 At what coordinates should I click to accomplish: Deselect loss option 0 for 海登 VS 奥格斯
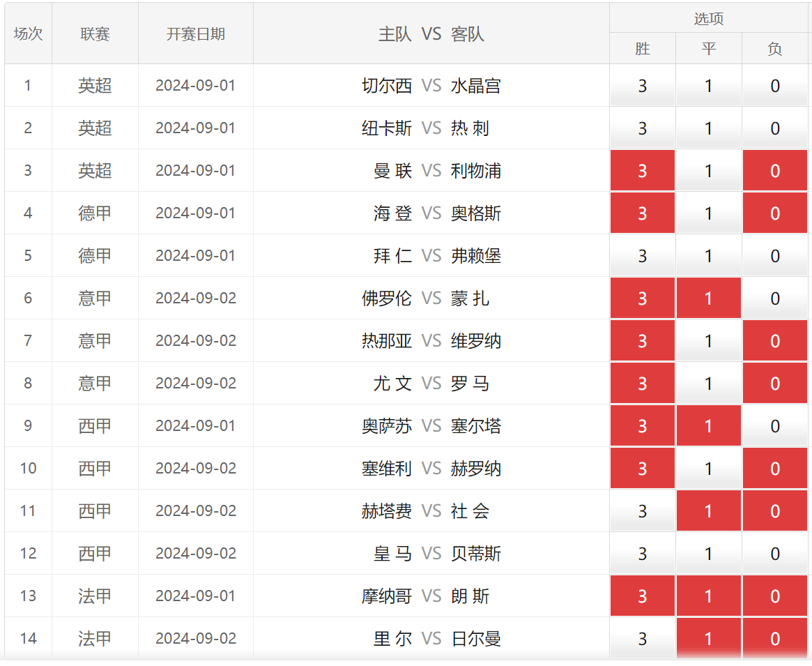(775, 213)
